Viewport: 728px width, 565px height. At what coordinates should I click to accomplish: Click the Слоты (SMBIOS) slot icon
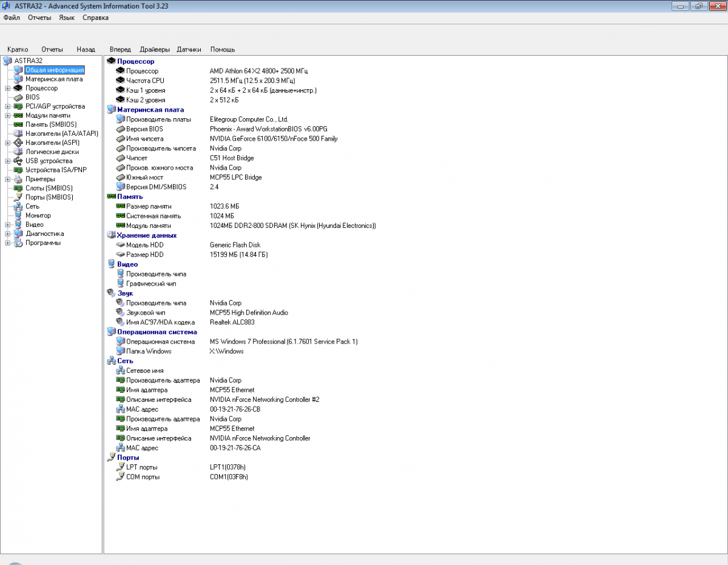18,188
